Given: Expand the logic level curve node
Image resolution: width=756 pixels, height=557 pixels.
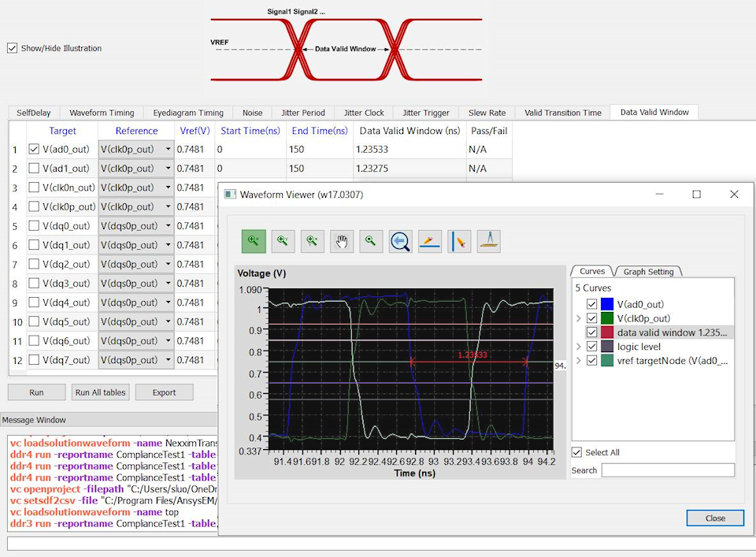Looking at the screenshot, I should coord(579,347).
